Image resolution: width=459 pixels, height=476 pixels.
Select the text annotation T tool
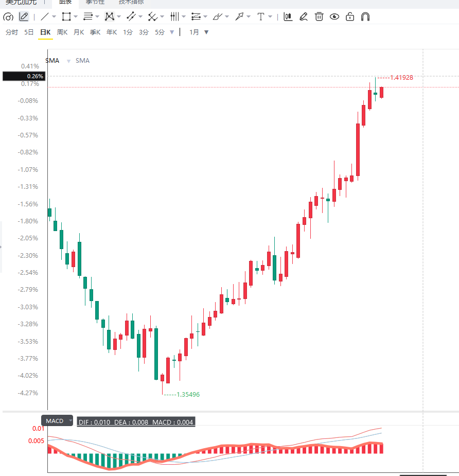[x=261, y=16]
